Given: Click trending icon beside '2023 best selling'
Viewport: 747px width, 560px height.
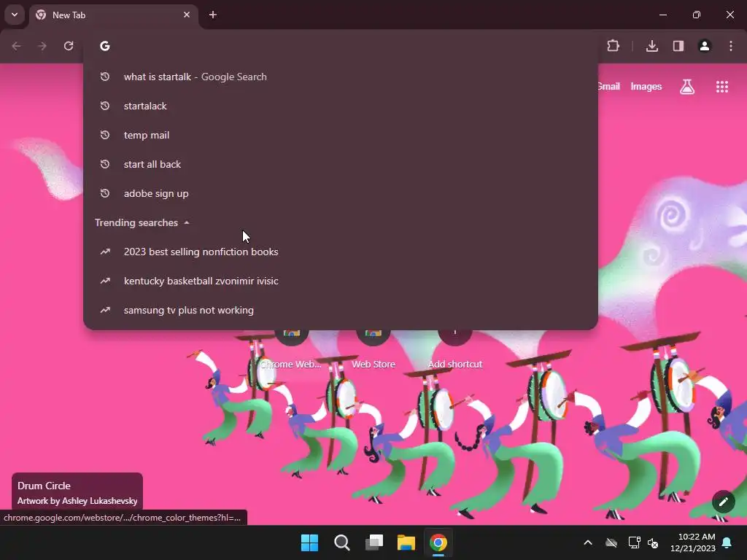Looking at the screenshot, I should [x=105, y=252].
